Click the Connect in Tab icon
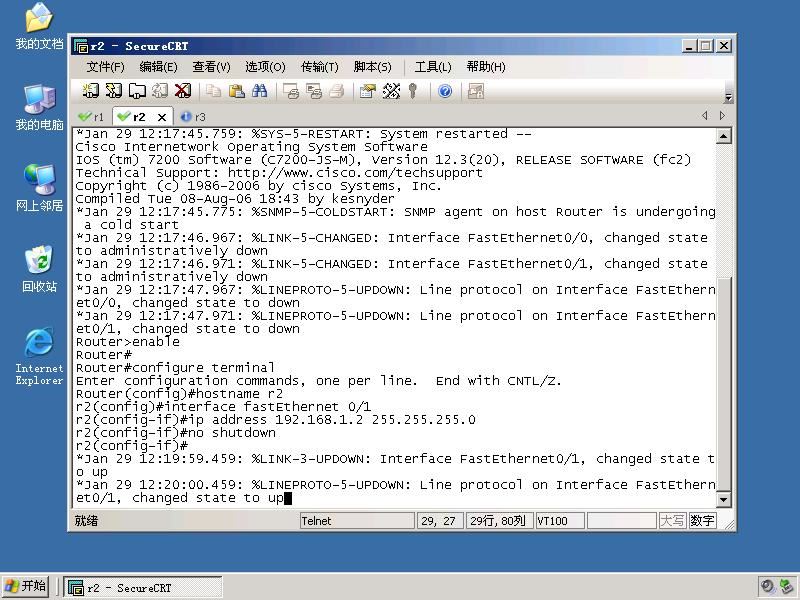 pyautogui.click(x=136, y=91)
